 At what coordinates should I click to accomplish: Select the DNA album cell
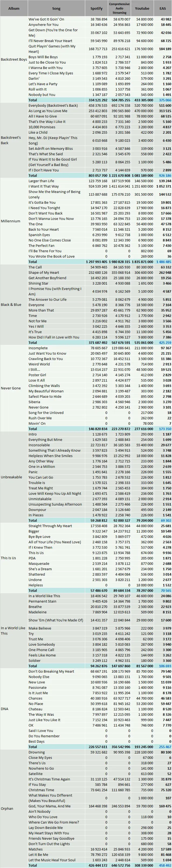point(14,709)
